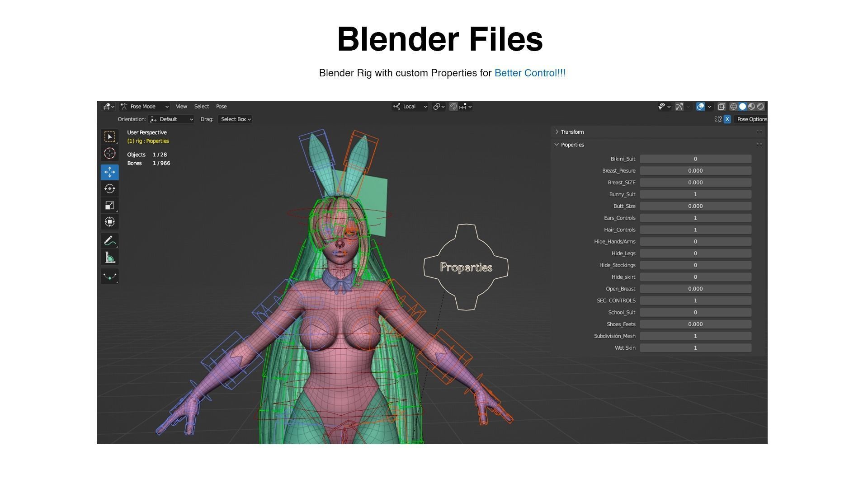Select the Measure tool
868x488 pixels.
[109, 258]
